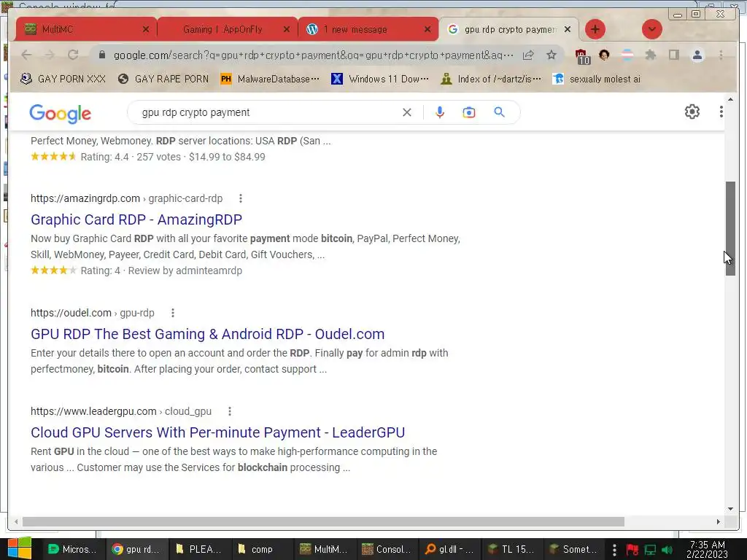This screenshot has height=560, width=747.
Task: Open the comp folder on taskbar
Action: 261,549
